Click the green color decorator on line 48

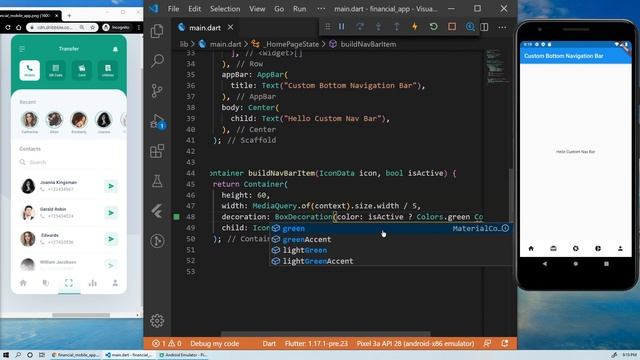click(x=176, y=217)
